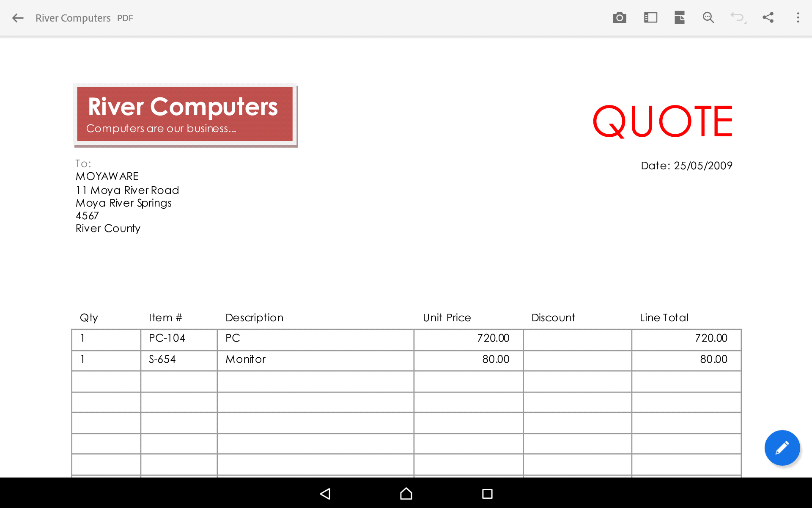The height and width of the screenshot is (508, 812).
Task: Tap the Line Total column header
Action: 664,318
